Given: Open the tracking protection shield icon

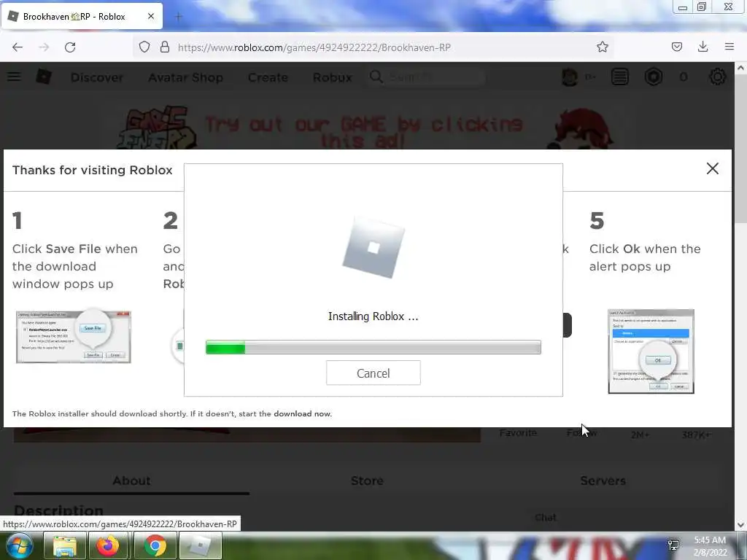Looking at the screenshot, I should tap(144, 47).
